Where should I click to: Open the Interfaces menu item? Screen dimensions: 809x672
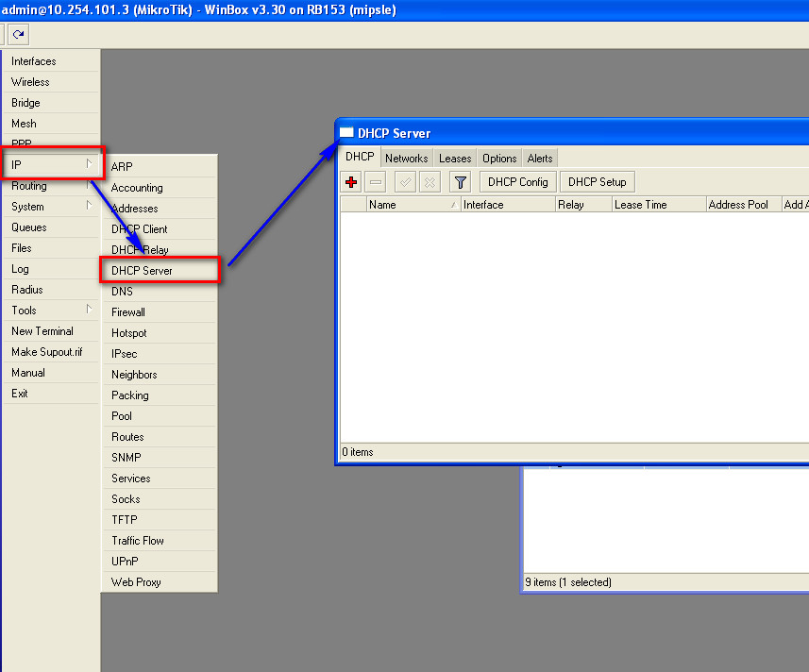coord(51,61)
